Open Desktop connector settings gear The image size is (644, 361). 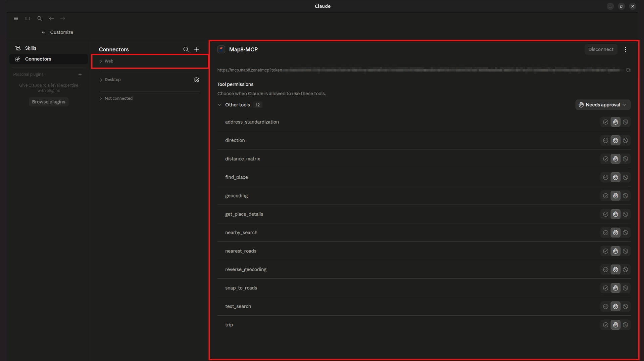click(197, 80)
